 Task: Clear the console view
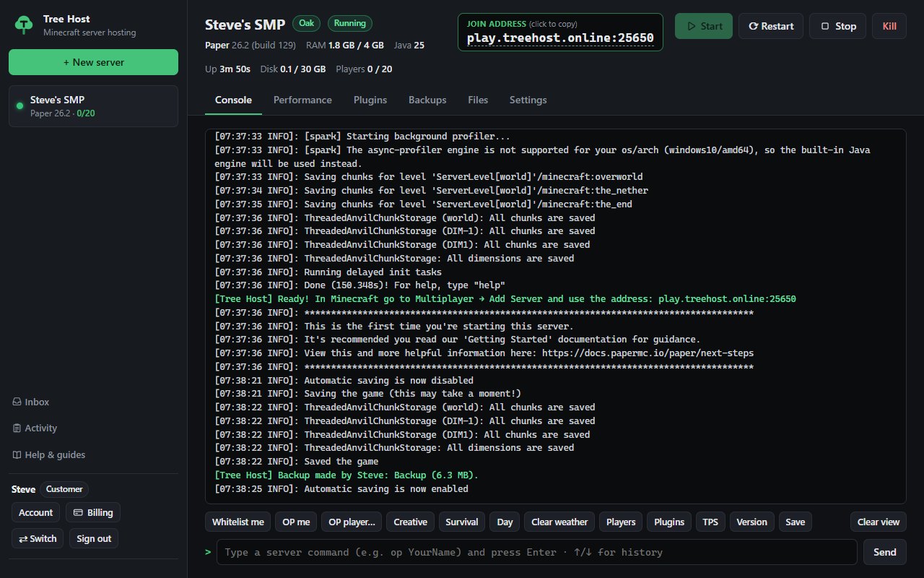(879, 522)
